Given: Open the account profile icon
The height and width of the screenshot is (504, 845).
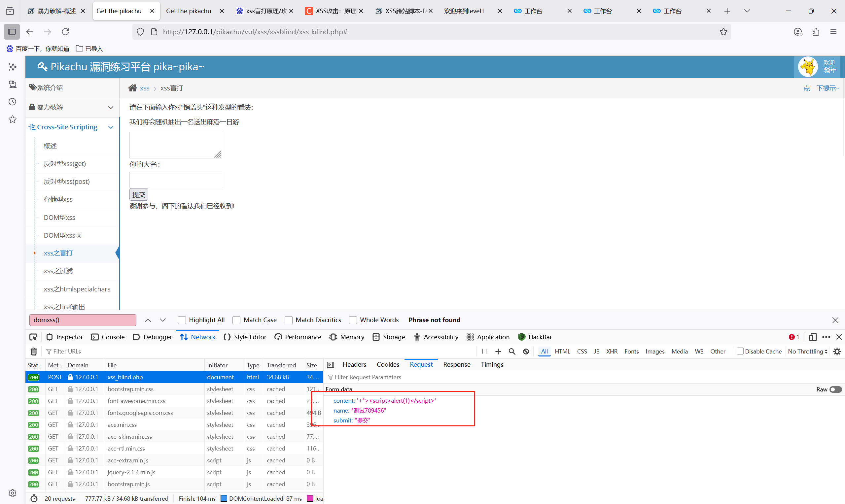Looking at the screenshot, I should pyautogui.click(x=798, y=32).
